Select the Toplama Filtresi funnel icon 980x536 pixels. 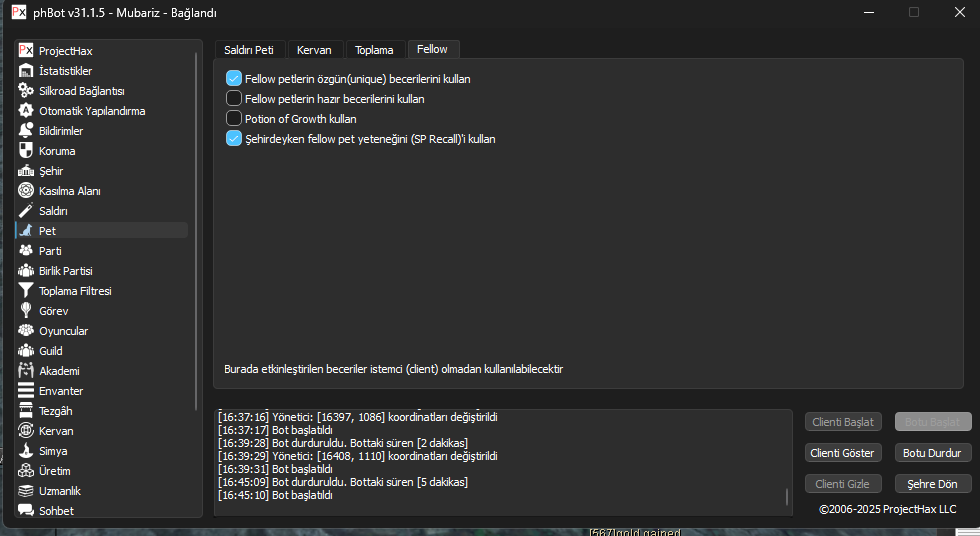(x=26, y=291)
